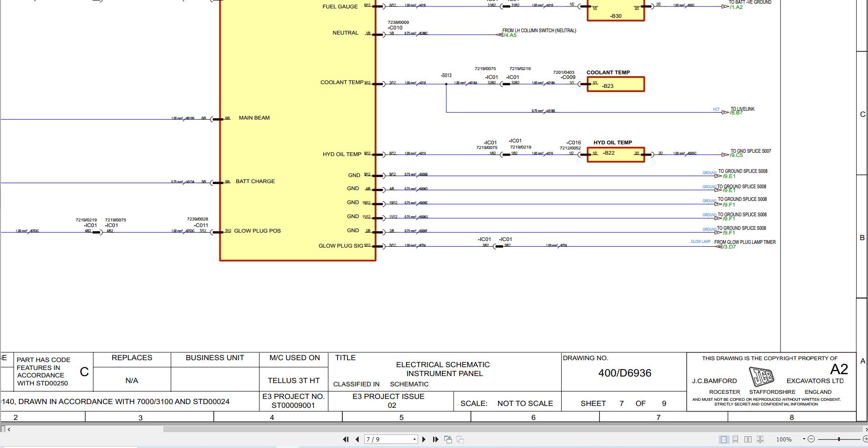Screen dimensions: 868x448
Task: Open the page number dropdown
Action: (x=414, y=439)
